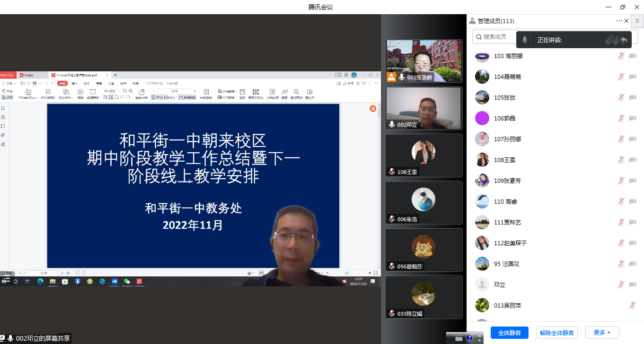Click the reply arrow icon in speaking bar
The height and width of the screenshot is (344, 644).
tap(624, 40)
